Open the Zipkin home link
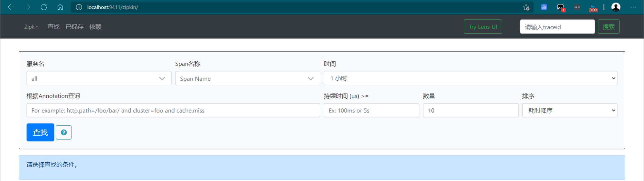This screenshot has width=644, height=181. tap(31, 27)
